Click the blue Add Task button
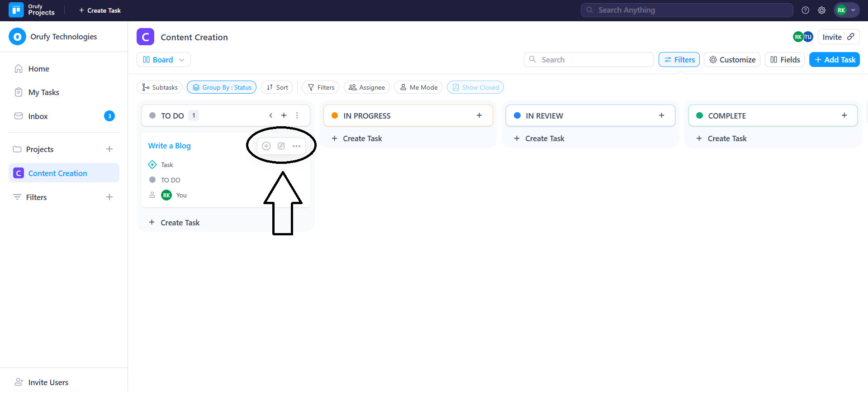Image resolution: width=868 pixels, height=396 pixels. point(834,60)
